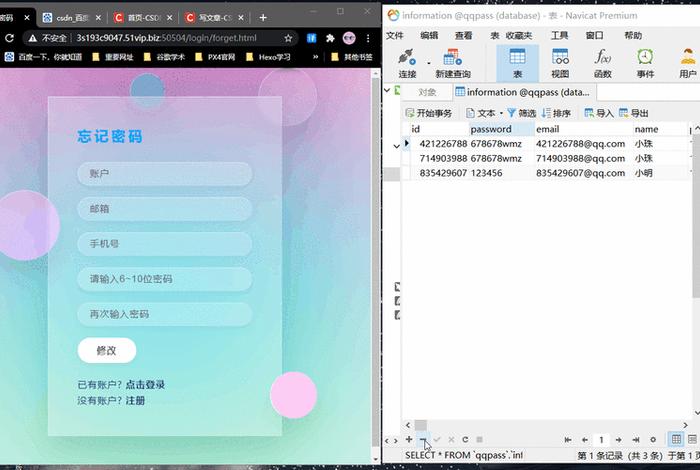Open the 事件 (Event) toolbar icon
This screenshot has width=700, height=470.
click(645, 64)
